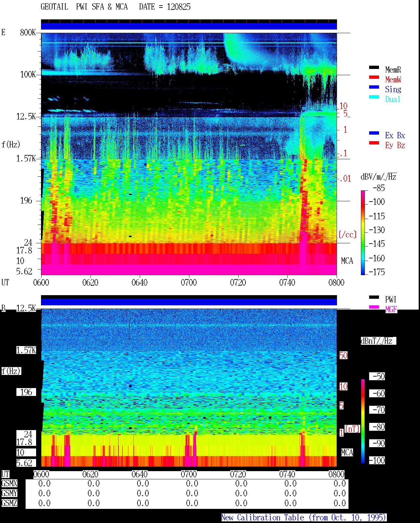This screenshot has height=523, width=420.
Task: Click the "100K" frequency axis label
Action: tap(28, 75)
